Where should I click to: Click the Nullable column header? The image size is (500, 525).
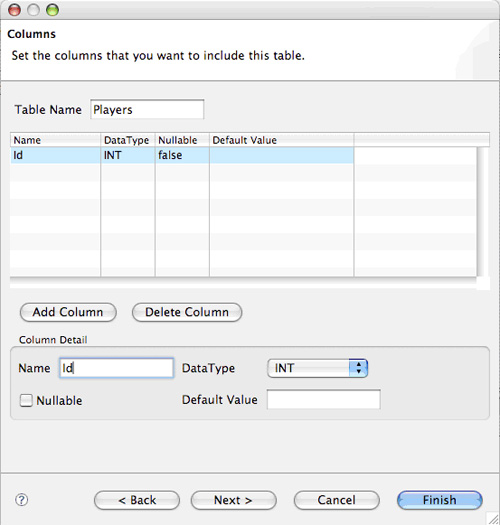click(182, 140)
